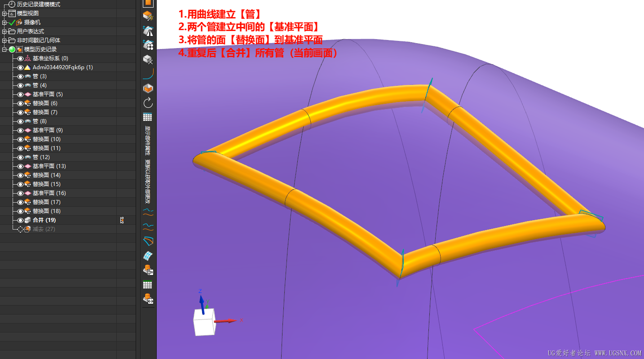
Task: Expand the 用户表达式 folder
Action: pyautogui.click(x=4, y=31)
